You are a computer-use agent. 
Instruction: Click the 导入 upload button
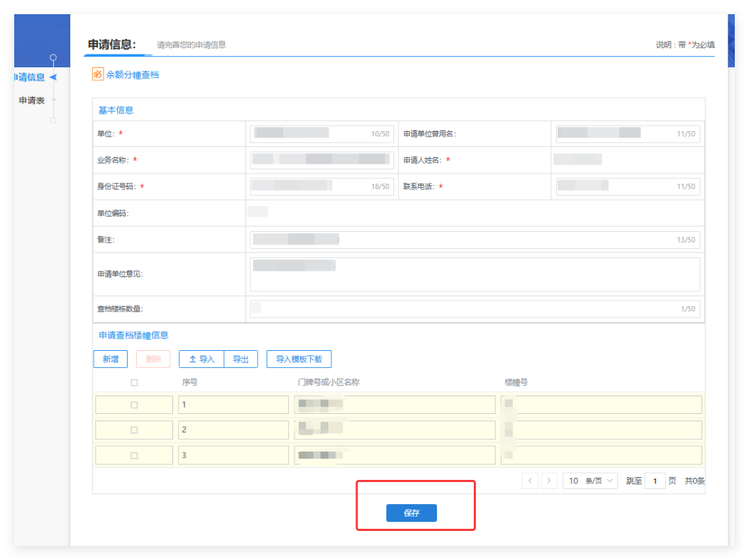(x=201, y=359)
